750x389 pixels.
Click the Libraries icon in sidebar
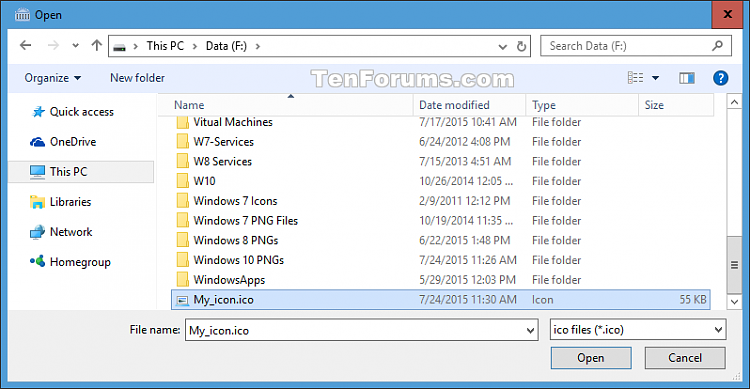point(37,202)
